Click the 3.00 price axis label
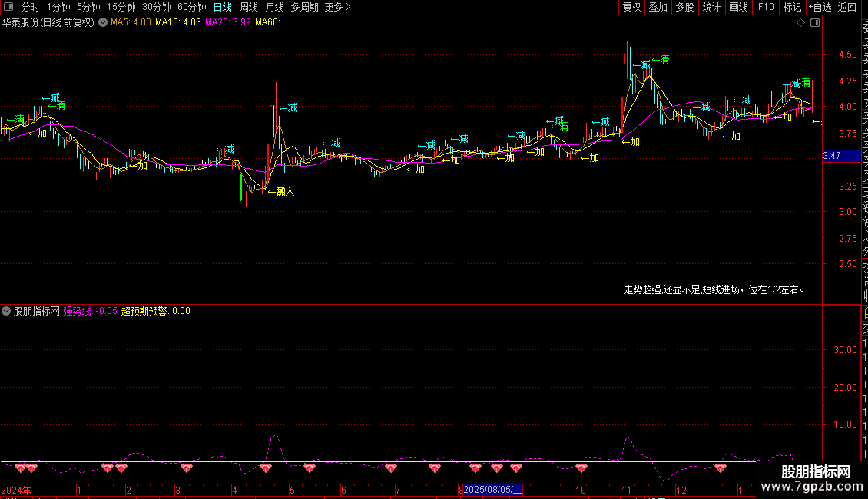The image size is (868, 499). point(847,211)
